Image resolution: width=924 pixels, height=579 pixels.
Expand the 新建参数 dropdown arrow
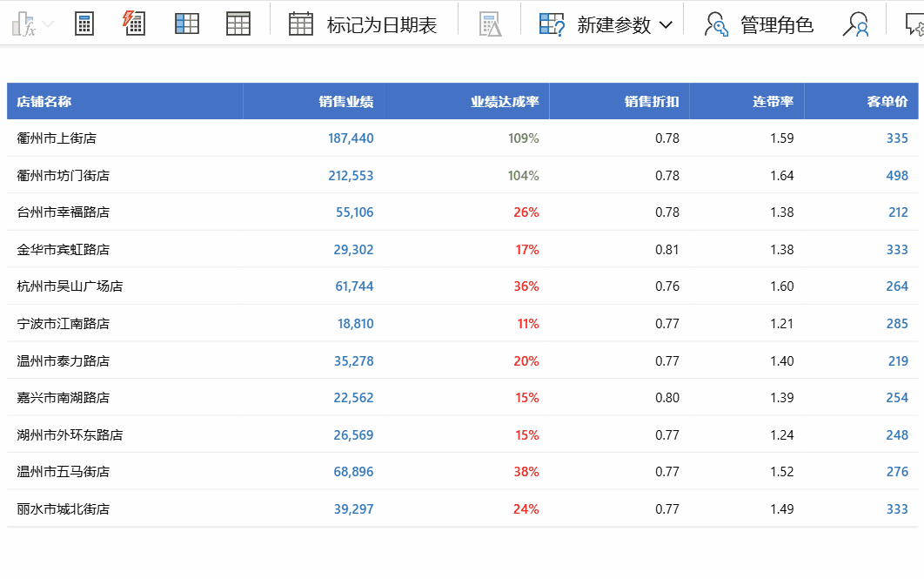(x=666, y=24)
